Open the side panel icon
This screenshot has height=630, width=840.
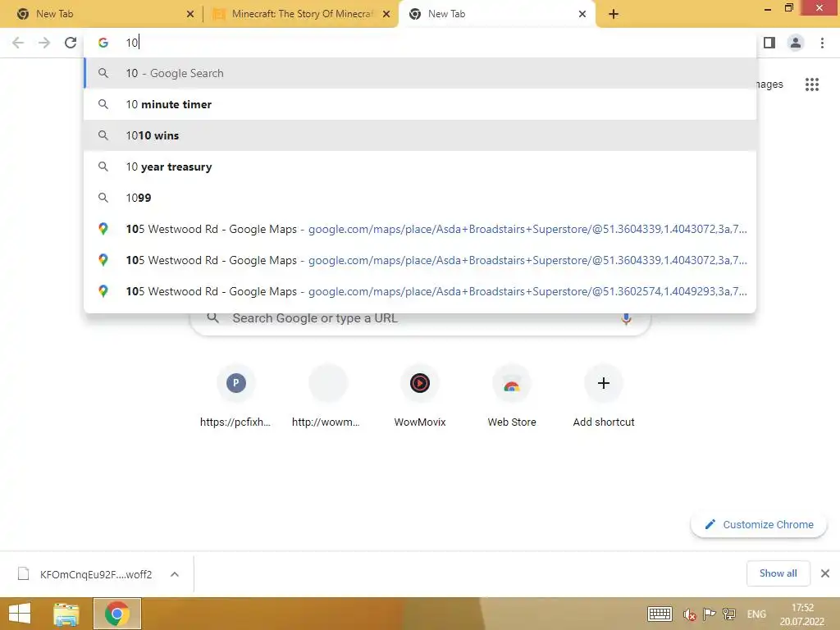[x=769, y=43]
